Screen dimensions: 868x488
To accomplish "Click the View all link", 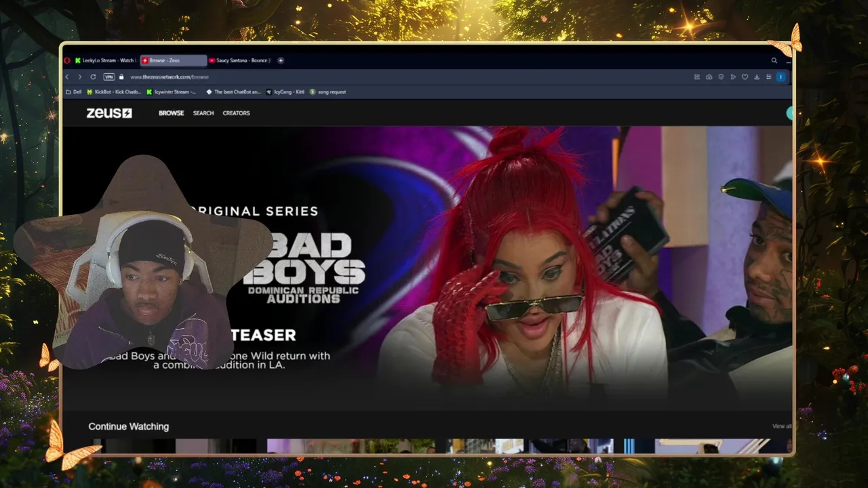I will click(781, 426).
